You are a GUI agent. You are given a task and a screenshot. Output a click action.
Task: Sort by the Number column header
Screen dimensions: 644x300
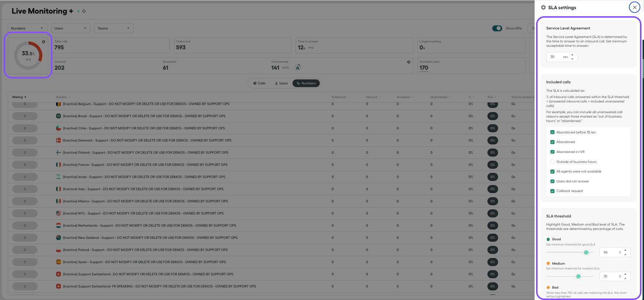[63, 97]
